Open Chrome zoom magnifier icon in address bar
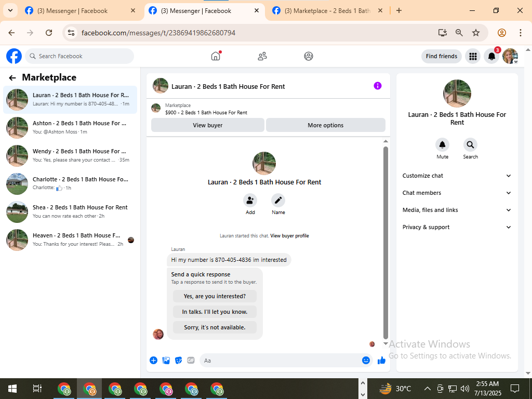Viewport: 532px width, 399px height. (x=459, y=33)
